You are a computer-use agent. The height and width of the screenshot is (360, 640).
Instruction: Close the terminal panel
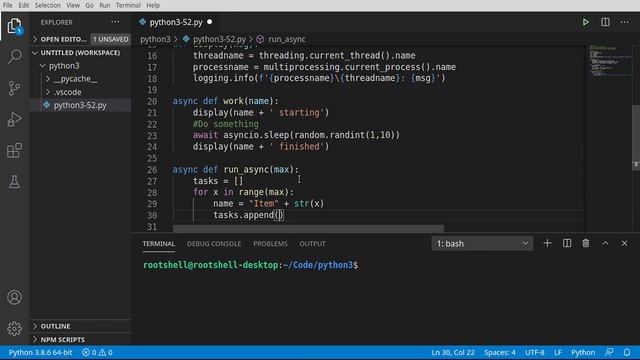tap(624, 243)
